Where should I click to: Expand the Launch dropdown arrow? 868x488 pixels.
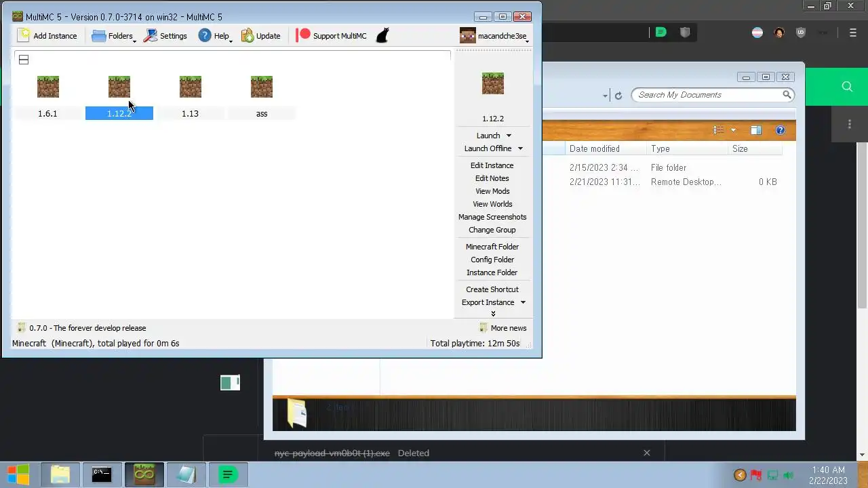point(509,136)
